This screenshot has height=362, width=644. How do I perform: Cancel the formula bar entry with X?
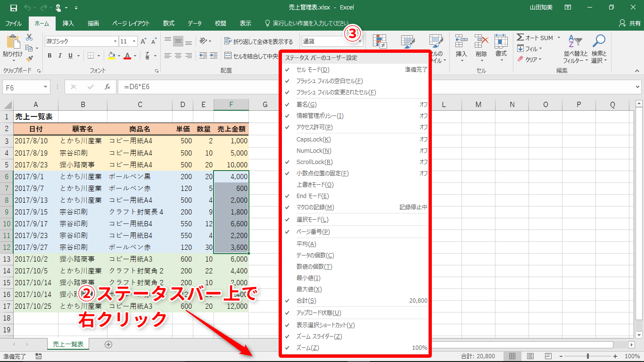coord(74,87)
